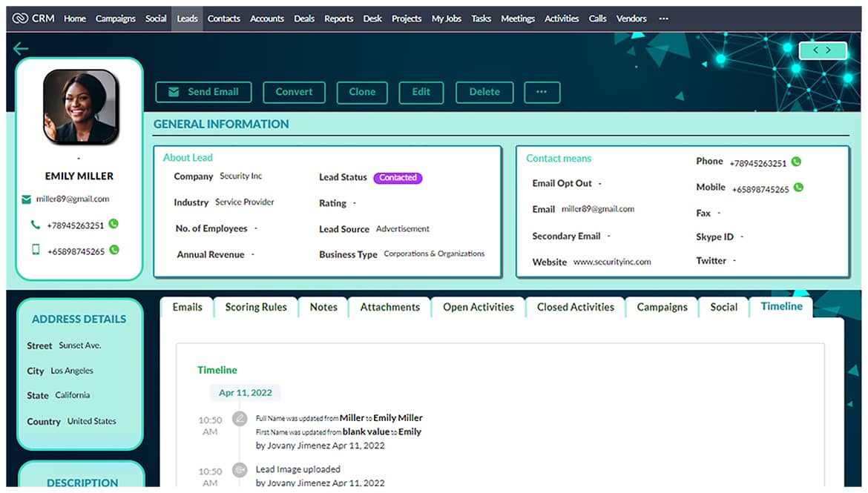Viewport: 868px width, 493px height.
Task: Switch to the Open Activities tab
Action: pyautogui.click(x=478, y=307)
